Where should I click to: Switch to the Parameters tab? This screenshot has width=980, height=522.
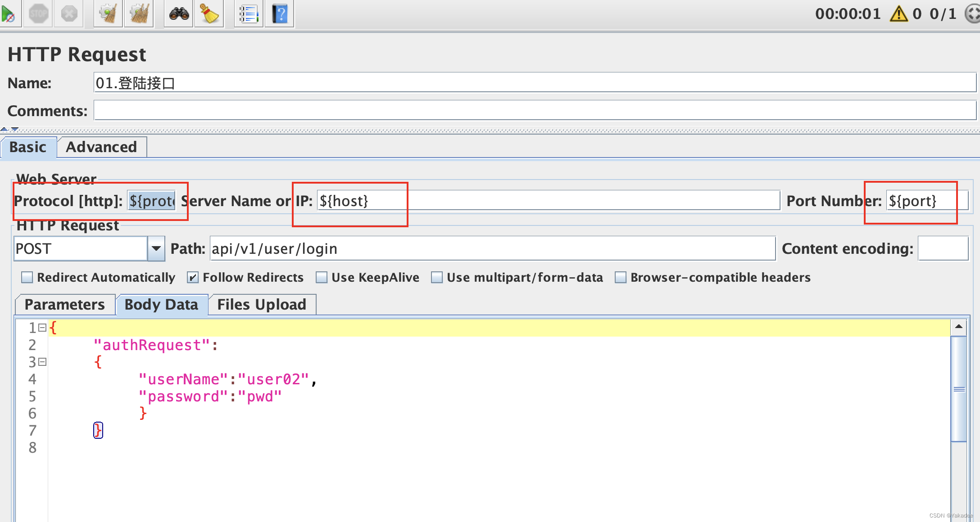pos(65,305)
